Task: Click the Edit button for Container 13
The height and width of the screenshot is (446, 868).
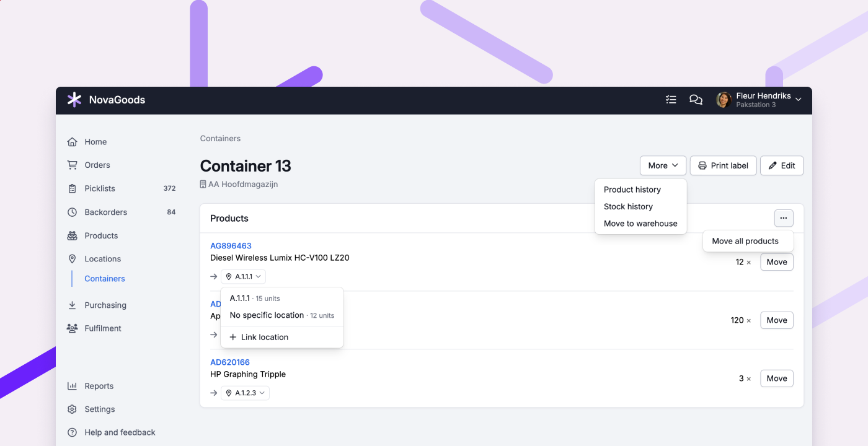Action: click(x=781, y=165)
